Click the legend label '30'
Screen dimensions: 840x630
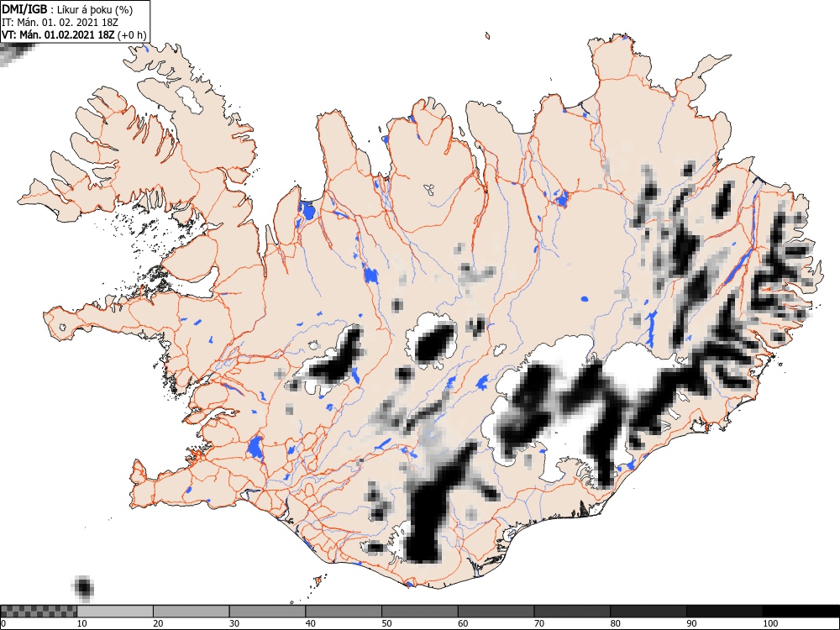pyautogui.click(x=234, y=623)
